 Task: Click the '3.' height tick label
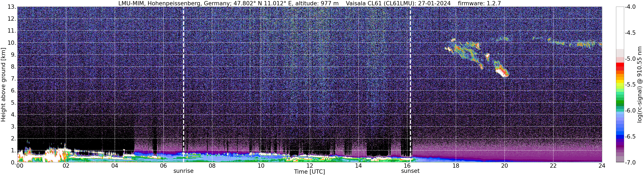pyautogui.click(x=13, y=127)
